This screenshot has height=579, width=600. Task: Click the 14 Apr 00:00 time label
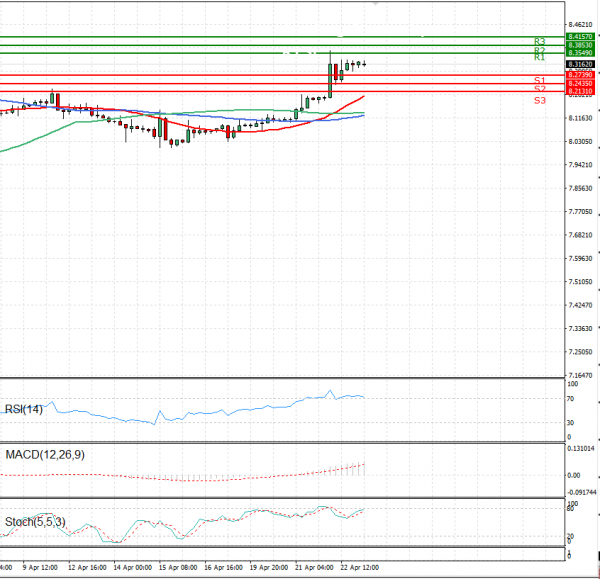tap(133, 568)
